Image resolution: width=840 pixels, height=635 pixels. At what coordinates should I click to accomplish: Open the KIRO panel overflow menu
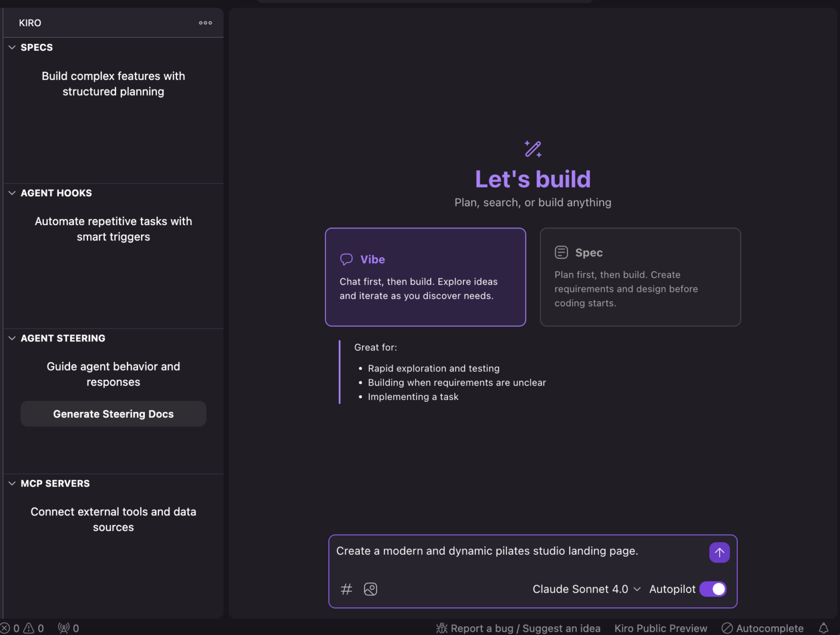(205, 22)
